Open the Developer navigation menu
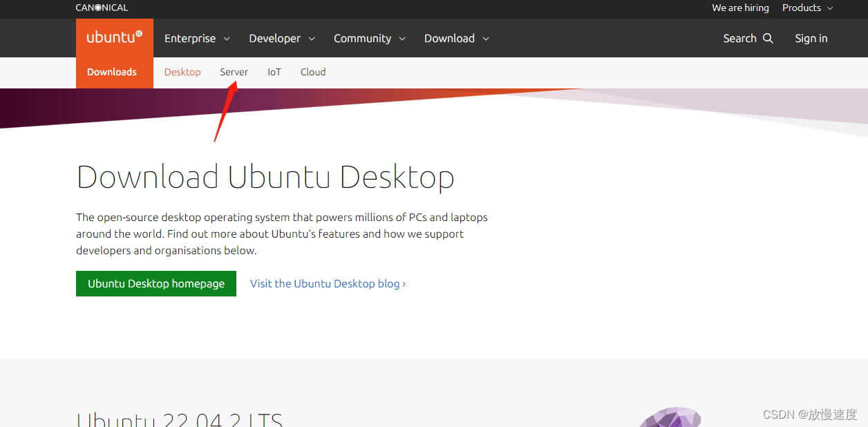The image size is (868, 427). (x=282, y=38)
